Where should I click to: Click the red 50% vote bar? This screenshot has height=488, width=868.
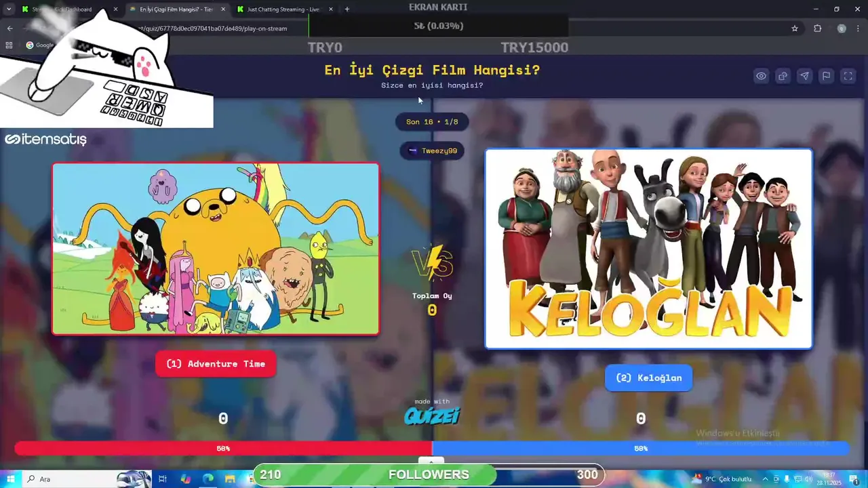coord(223,449)
